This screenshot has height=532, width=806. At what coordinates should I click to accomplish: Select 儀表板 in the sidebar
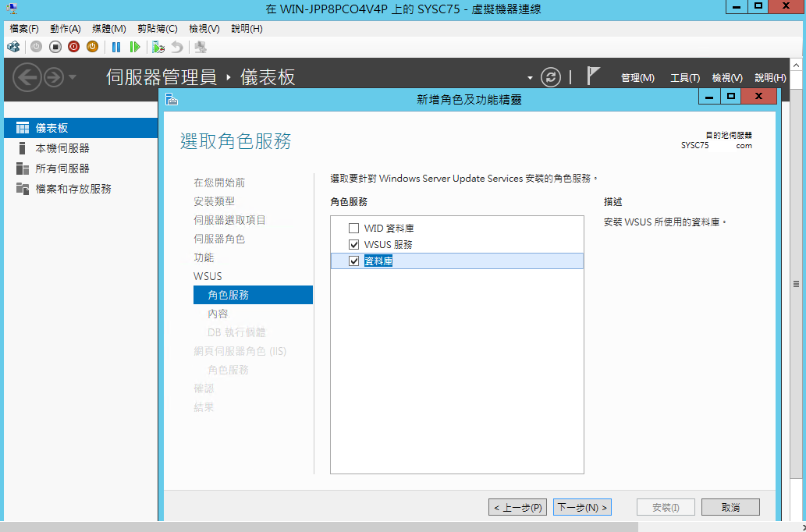coord(80,128)
